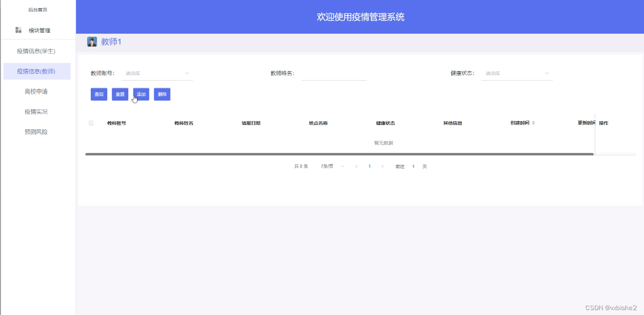644x315 pixels.
Task: Click the 添加 button
Action: coord(141,94)
